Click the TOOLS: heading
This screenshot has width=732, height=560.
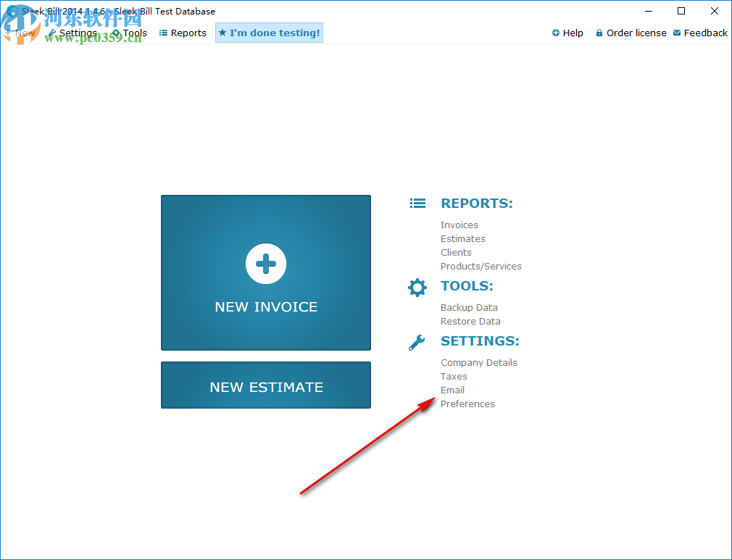[x=467, y=286]
